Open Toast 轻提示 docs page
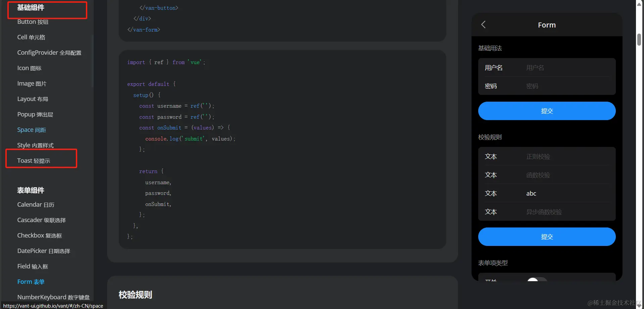Screen dimensions: 644x309 pyautogui.click(x=34, y=161)
